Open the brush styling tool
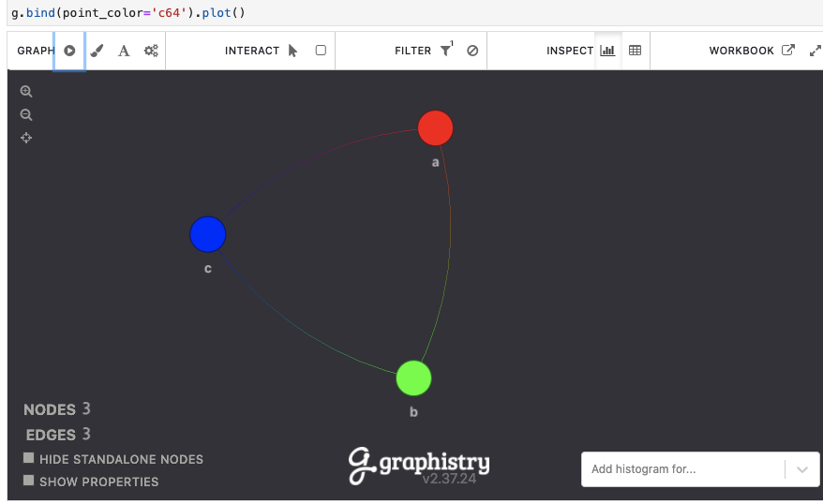The width and height of the screenshot is (823, 504). (97, 51)
